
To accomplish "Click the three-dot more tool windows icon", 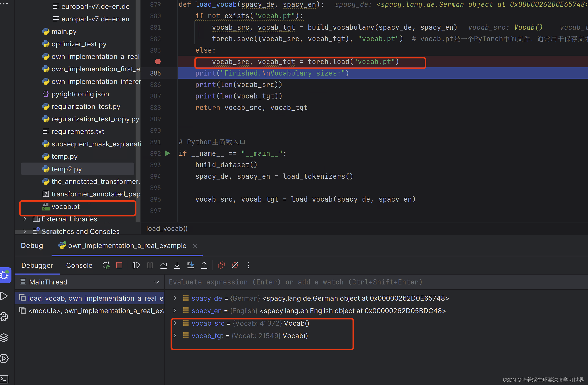I will click(4, 4).
